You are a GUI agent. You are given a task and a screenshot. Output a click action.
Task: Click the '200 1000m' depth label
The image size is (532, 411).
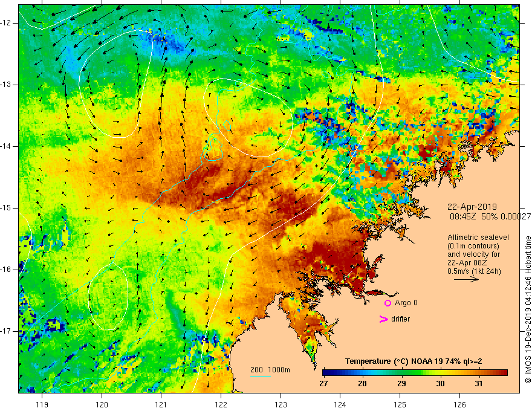pyautogui.click(x=270, y=370)
